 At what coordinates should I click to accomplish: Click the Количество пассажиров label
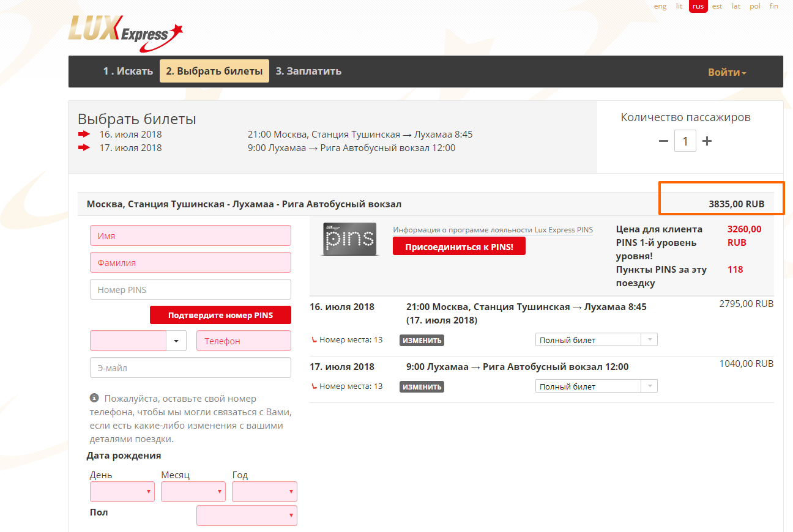coord(685,117)
